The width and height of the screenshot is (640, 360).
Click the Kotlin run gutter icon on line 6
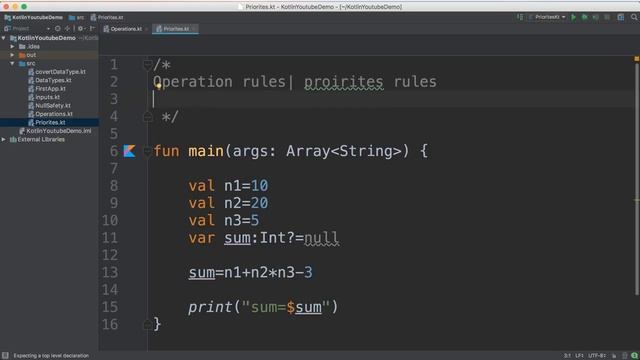point(129,151)
